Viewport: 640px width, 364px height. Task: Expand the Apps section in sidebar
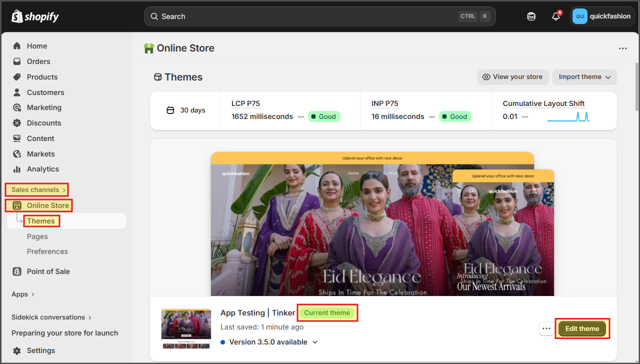point(23,294)
